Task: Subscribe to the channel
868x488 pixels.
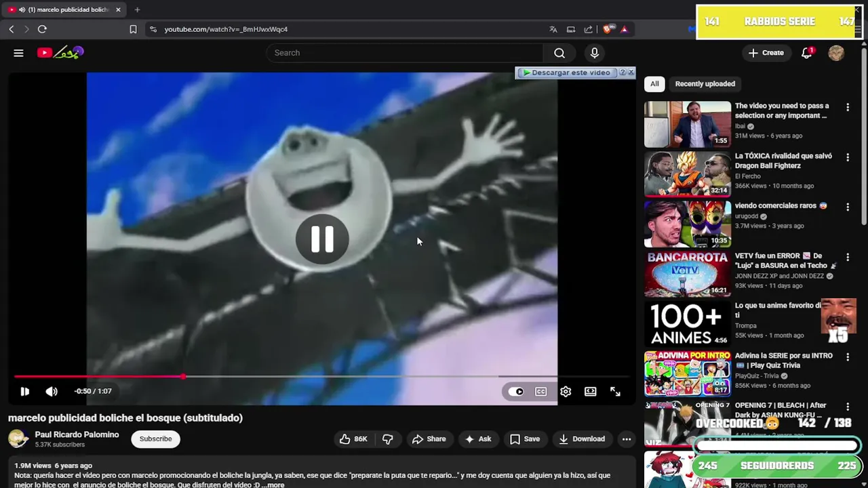Action: tap(155, 439)
